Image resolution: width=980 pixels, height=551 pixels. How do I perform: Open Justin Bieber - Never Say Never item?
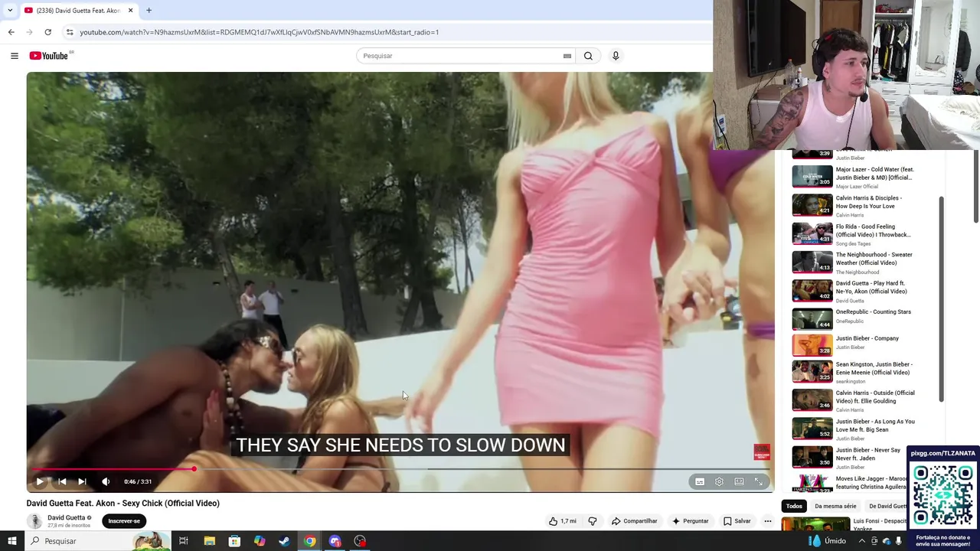[854, 457]
